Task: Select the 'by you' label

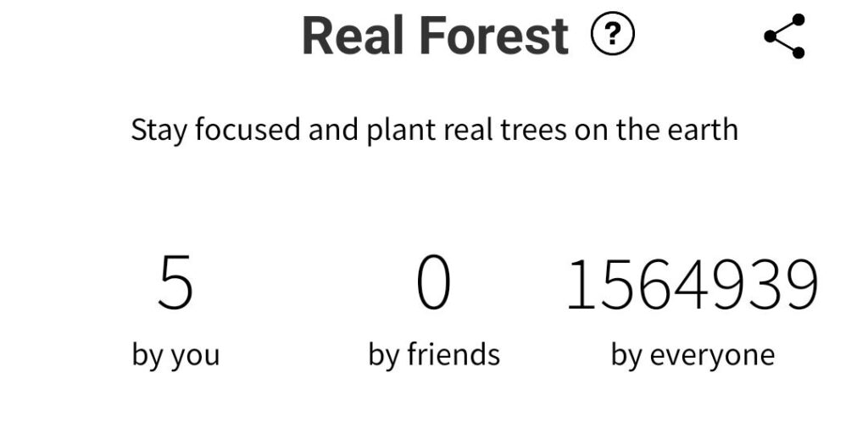Action: pos(175,354)
